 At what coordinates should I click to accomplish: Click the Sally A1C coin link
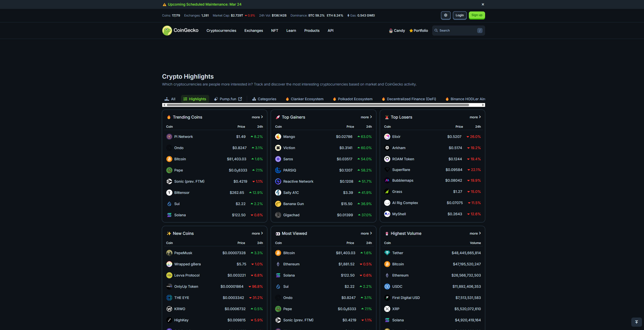click(x=291, y=193)
